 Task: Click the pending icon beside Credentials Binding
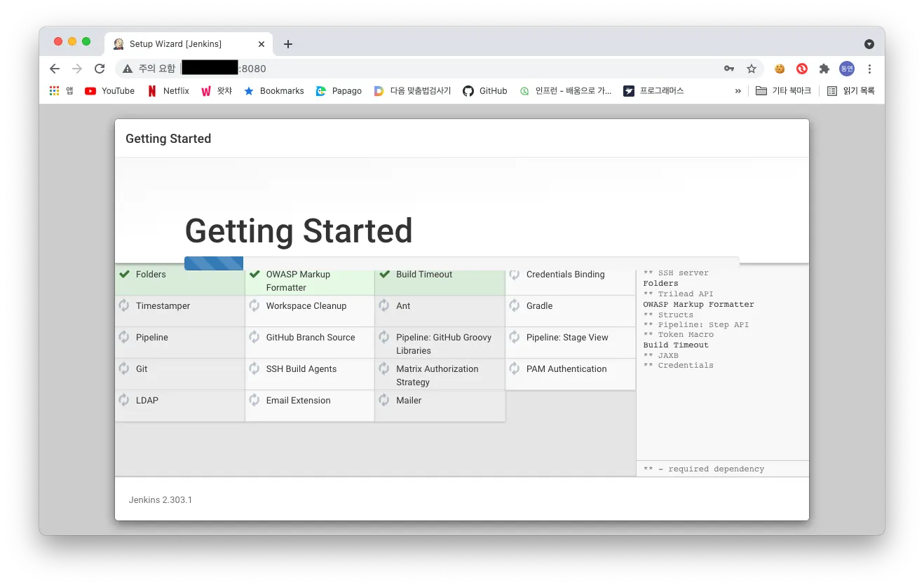(515, 274)
